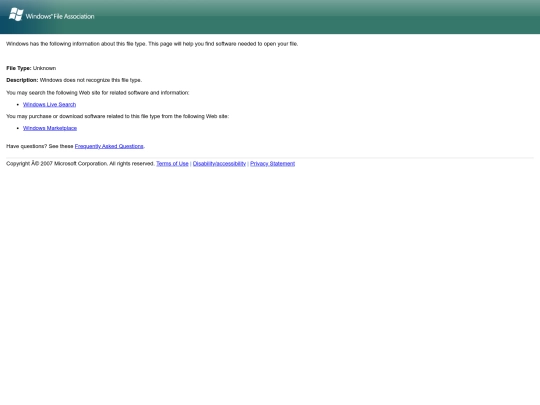Click the 'Unknown' file type value
Image resolution: width=540 pixels, height=405 pixels.
pos(44,68)
